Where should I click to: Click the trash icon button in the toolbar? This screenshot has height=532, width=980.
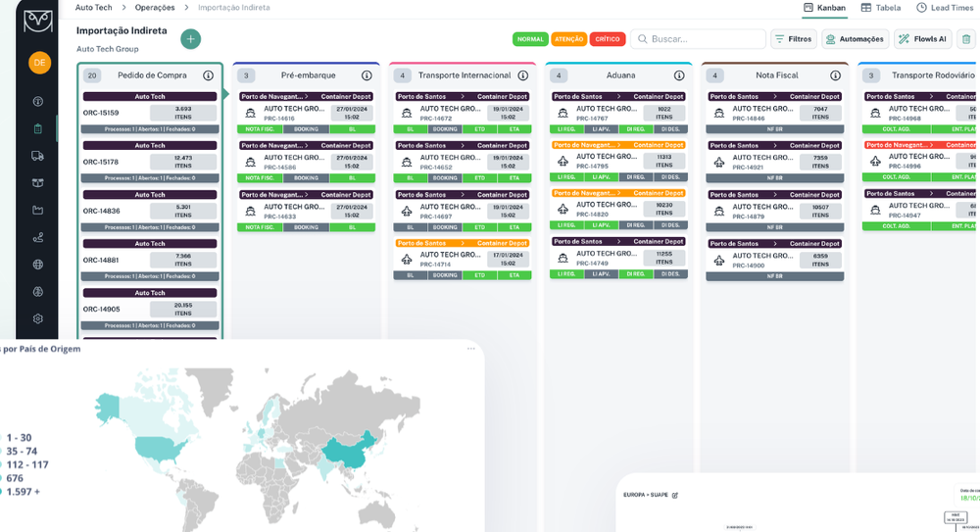pyautogui.click(x=966, y=39)
